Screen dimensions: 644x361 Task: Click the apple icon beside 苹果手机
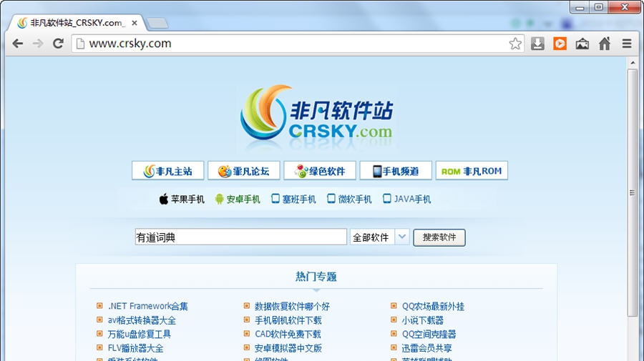(x=163, y=199)
